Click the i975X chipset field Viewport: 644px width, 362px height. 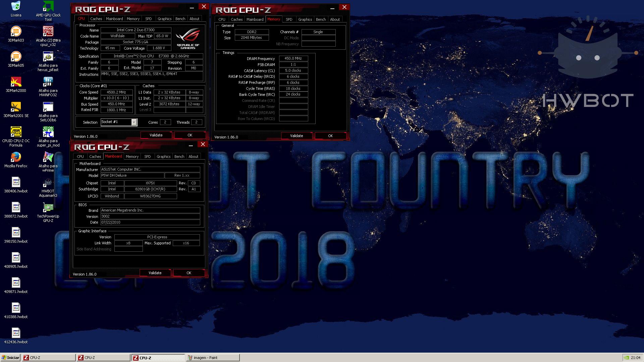(150, 183)
